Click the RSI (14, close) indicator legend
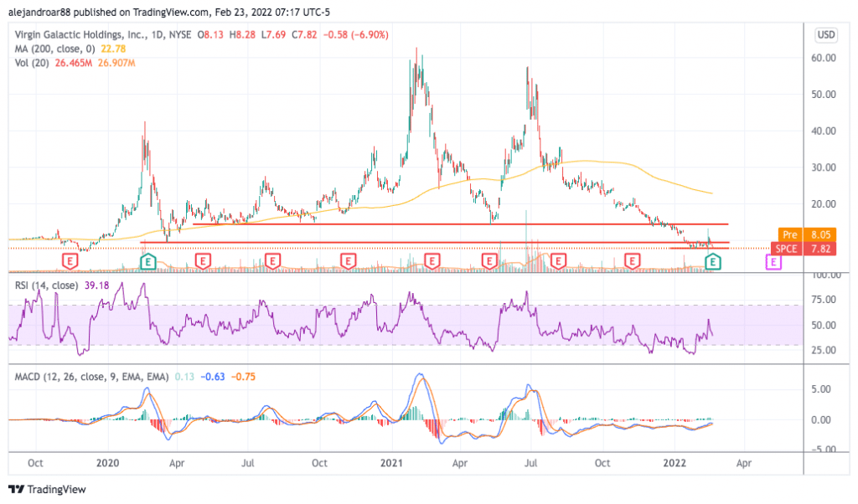Image resolution: width=858 pixels, height=504 pixels. pos(46,285)
